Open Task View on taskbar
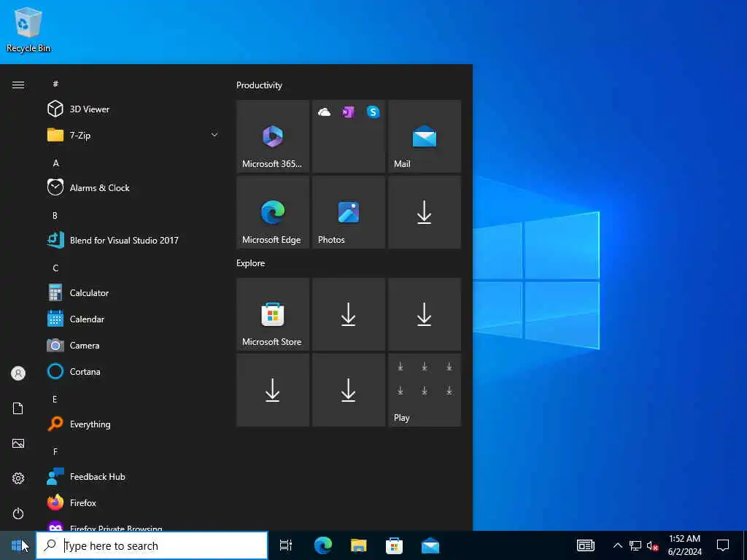 286,545
